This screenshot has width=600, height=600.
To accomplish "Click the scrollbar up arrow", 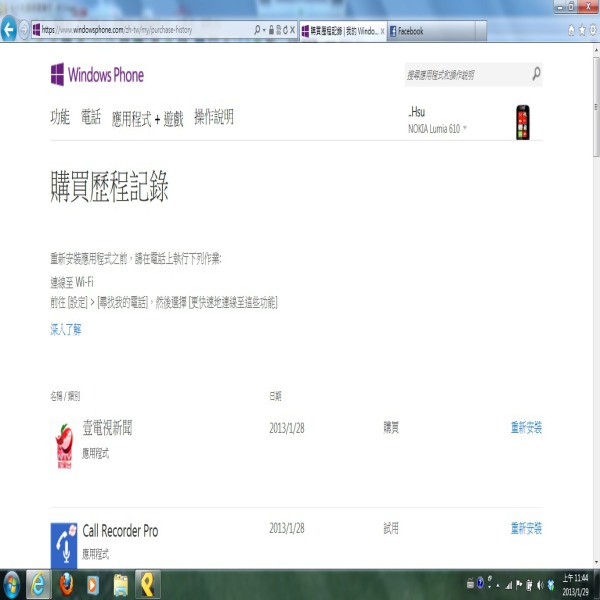I will tap(596, 50).
